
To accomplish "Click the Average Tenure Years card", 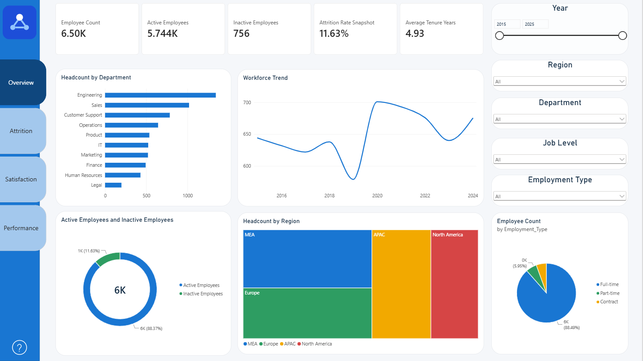I will coord(442,29).
